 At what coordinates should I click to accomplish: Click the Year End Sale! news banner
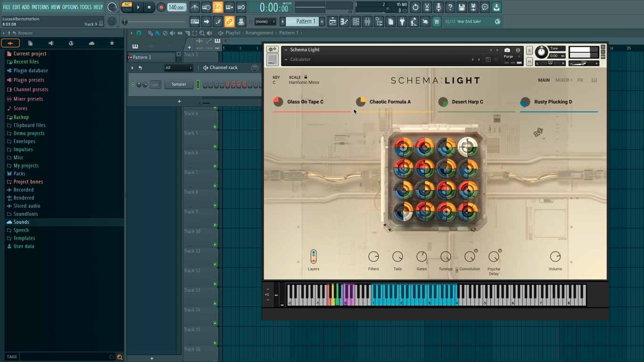473,21
